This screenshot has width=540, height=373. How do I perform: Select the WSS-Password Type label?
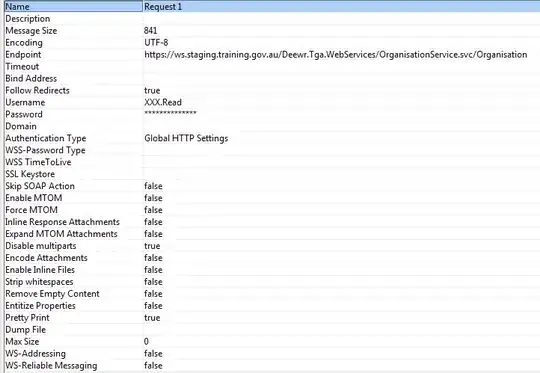(x=45, y=150)
